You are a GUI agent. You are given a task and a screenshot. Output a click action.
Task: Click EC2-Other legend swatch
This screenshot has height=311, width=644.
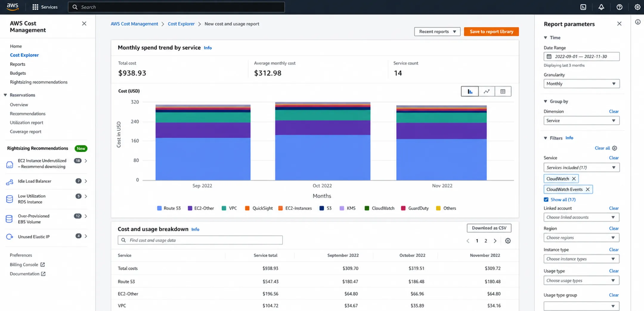coord(190,208)
